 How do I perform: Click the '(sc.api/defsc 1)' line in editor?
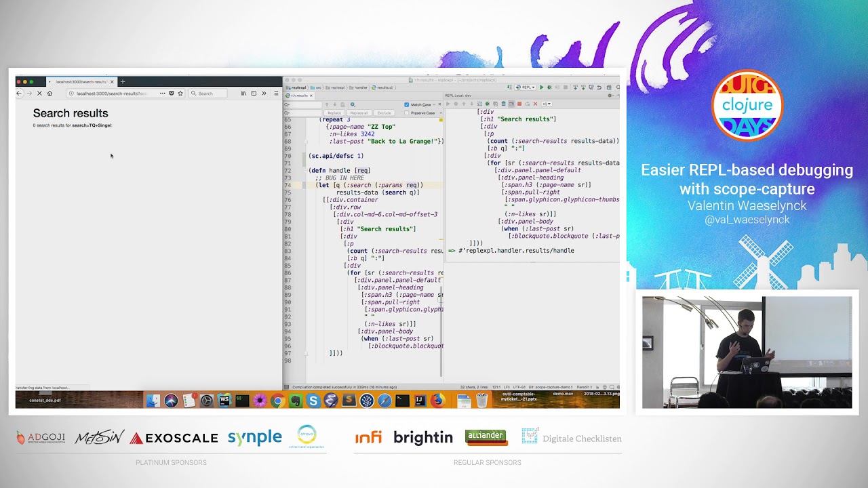(336, 156)
